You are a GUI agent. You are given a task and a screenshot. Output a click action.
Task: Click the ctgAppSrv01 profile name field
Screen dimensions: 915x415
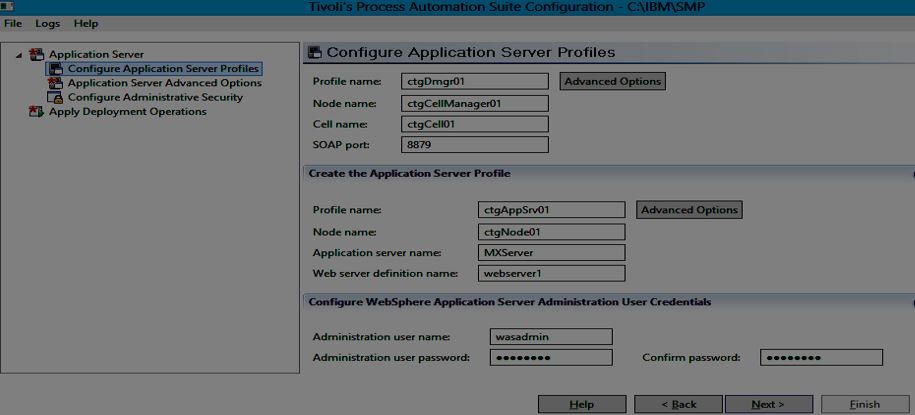click(551, 209)
